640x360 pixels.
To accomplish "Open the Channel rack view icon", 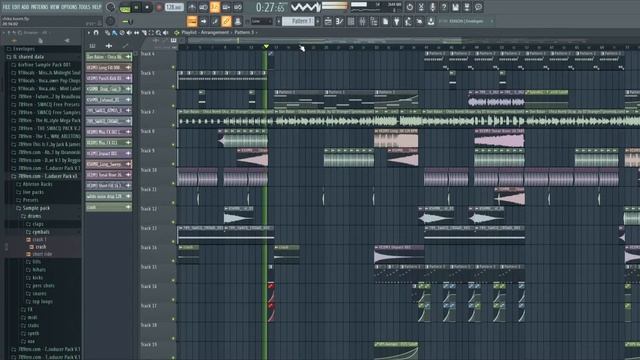I will (351, 21).
